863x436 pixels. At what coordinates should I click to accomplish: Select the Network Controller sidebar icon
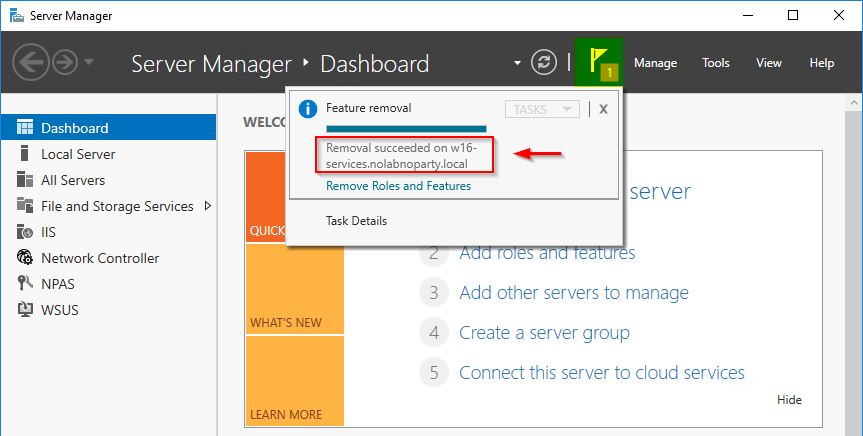click(25, 258)
